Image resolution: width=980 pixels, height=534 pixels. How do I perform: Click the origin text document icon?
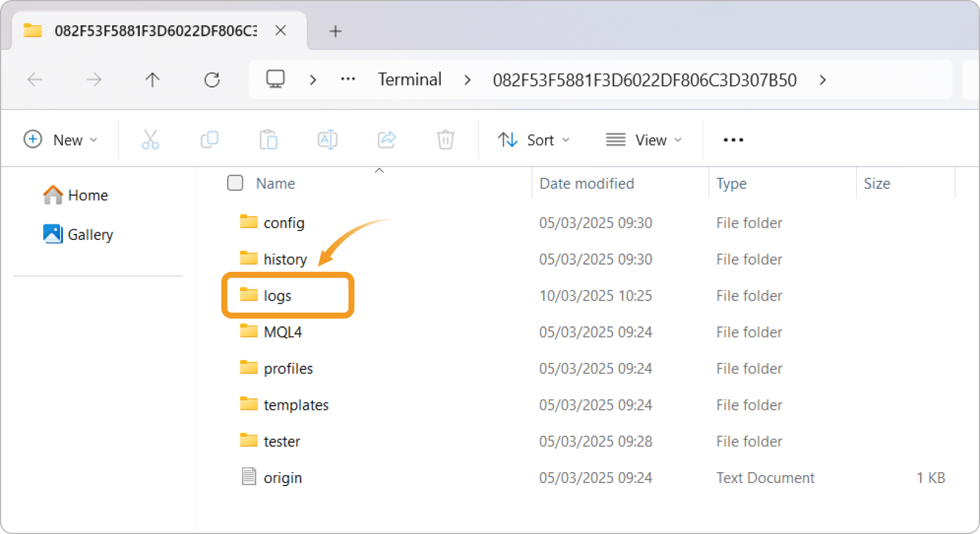point(248,476)
